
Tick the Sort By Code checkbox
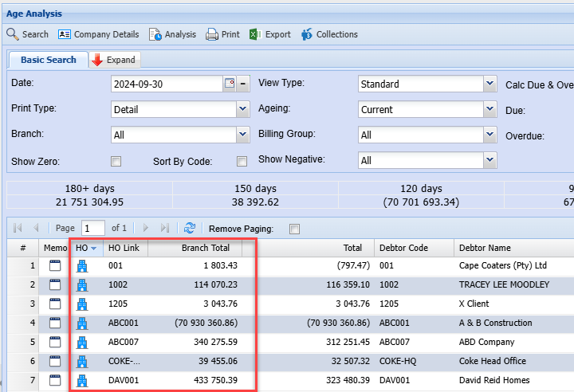[242, 162]
